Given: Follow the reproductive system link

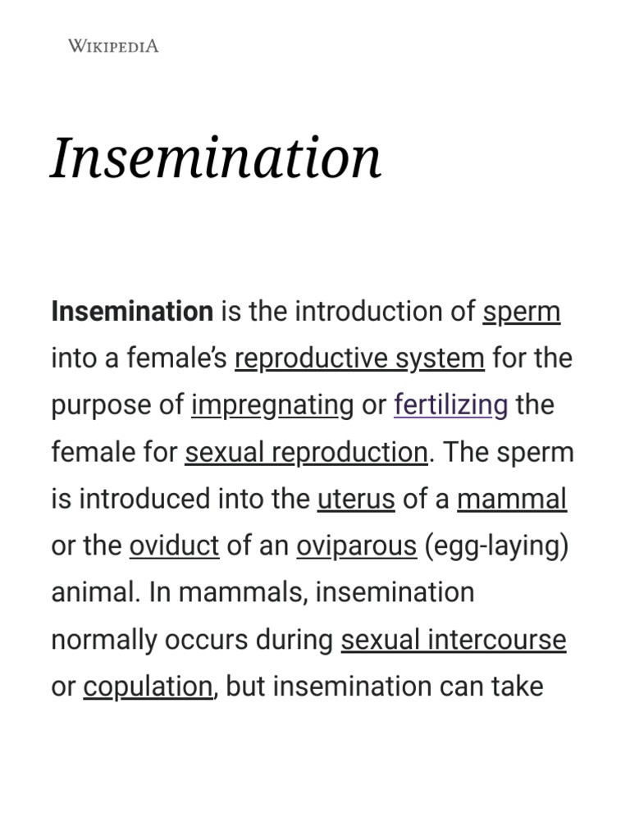Looking at the screenshot, I should click(359, 358).
